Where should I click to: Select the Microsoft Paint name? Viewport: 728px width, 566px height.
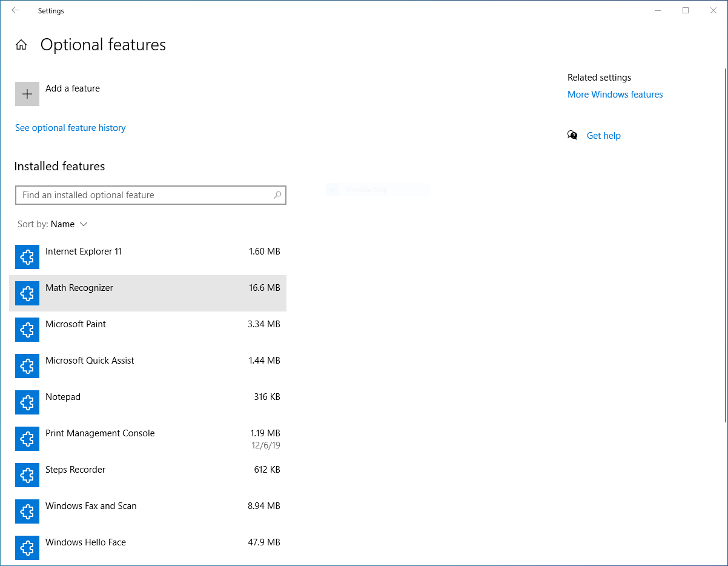pyautogui.click(x=76, y=324)
